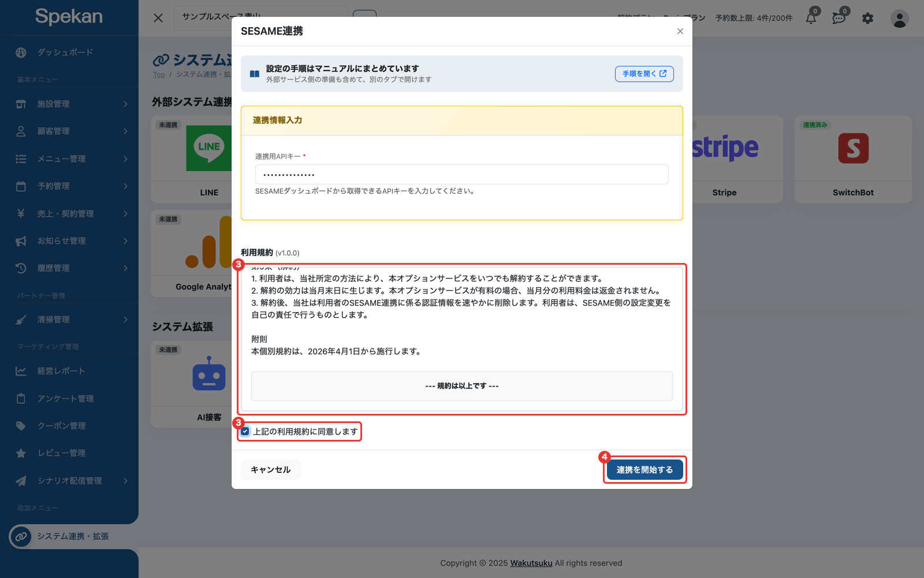Click the review star icon

click(x=21, y=453)
